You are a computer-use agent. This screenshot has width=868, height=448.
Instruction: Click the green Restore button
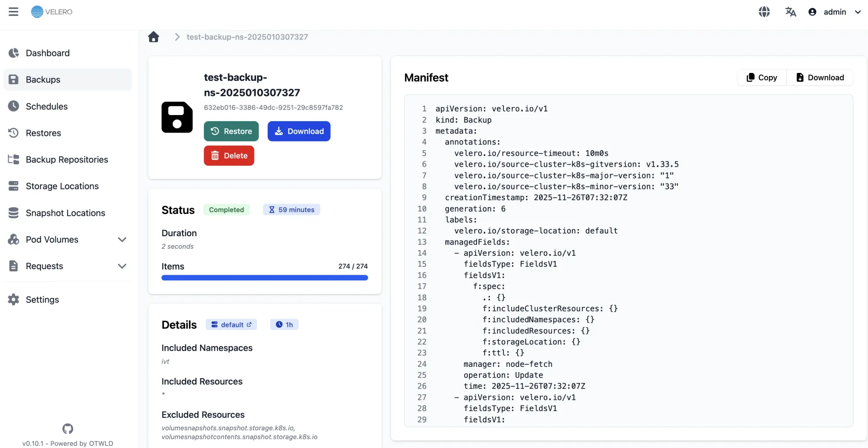point(231,131)
